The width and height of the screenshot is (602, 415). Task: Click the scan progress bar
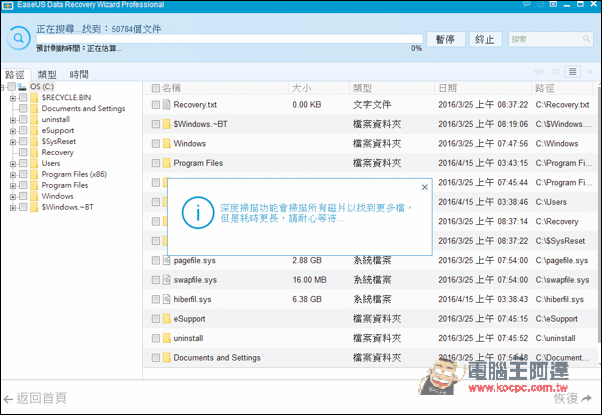[x=230, y=39]
